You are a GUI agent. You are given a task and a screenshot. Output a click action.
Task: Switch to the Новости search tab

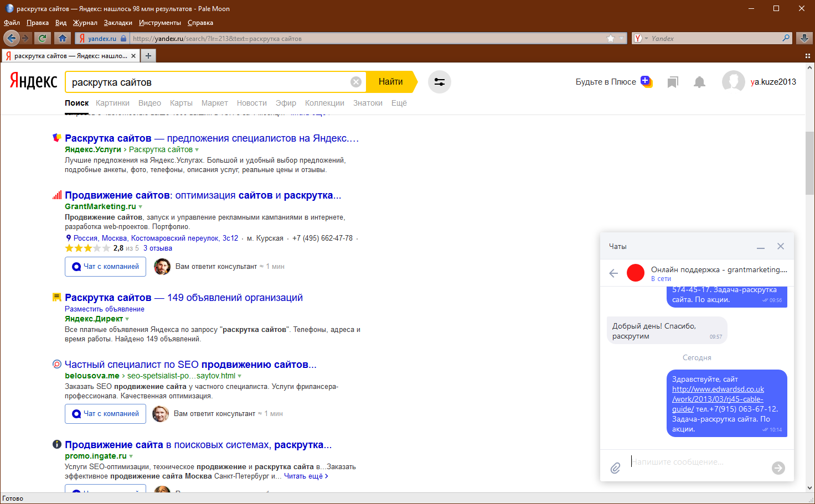coord(252,103)
